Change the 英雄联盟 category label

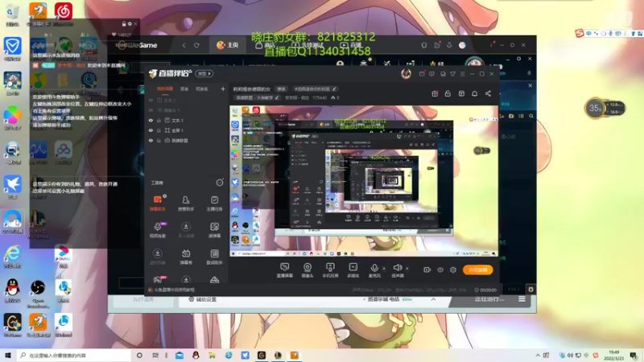point(257,97)
